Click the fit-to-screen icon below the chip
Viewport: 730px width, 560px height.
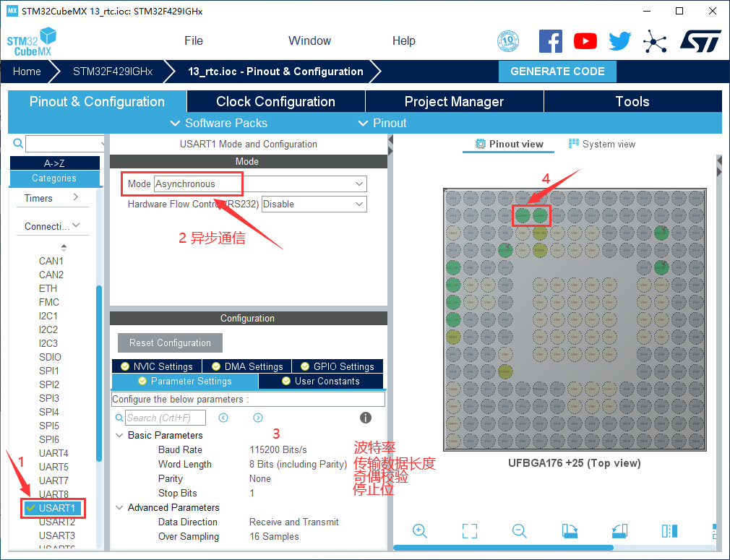pos(470,531)
